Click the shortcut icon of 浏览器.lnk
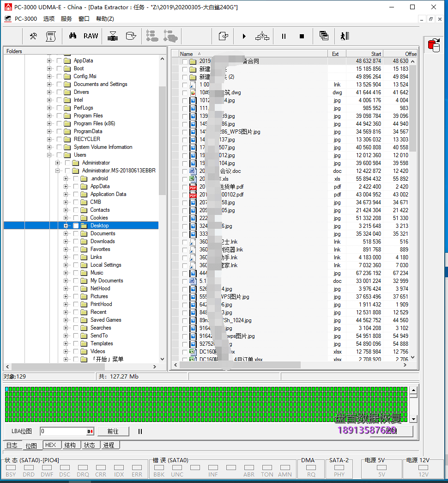 (x=193, y=250)
